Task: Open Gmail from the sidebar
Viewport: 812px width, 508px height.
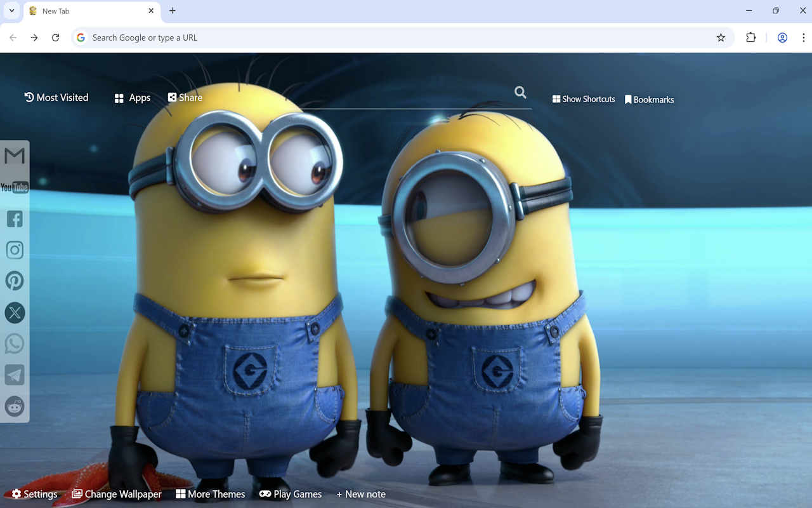Action: point(14,156)
